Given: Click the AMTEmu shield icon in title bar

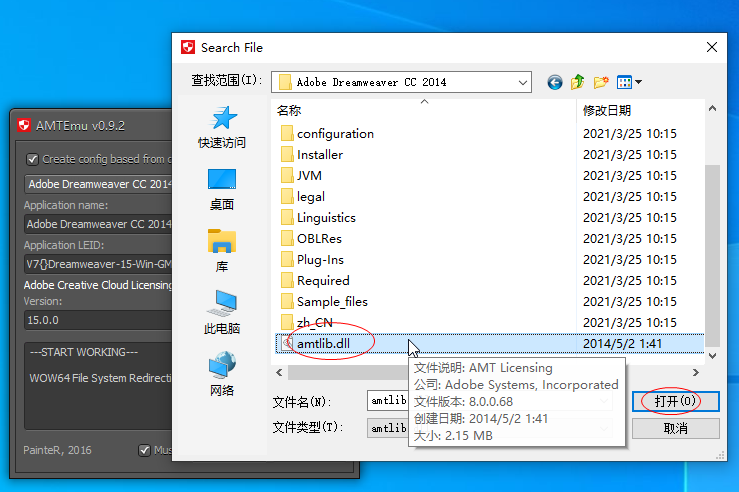Looking at the screenshot, I should pyautogui.click(x=24, y=126).
